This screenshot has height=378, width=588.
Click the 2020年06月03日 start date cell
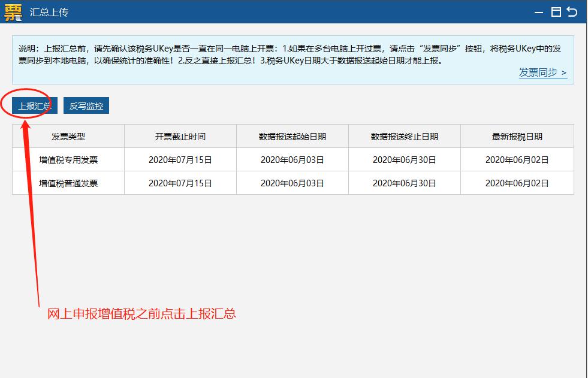(292, 159)
